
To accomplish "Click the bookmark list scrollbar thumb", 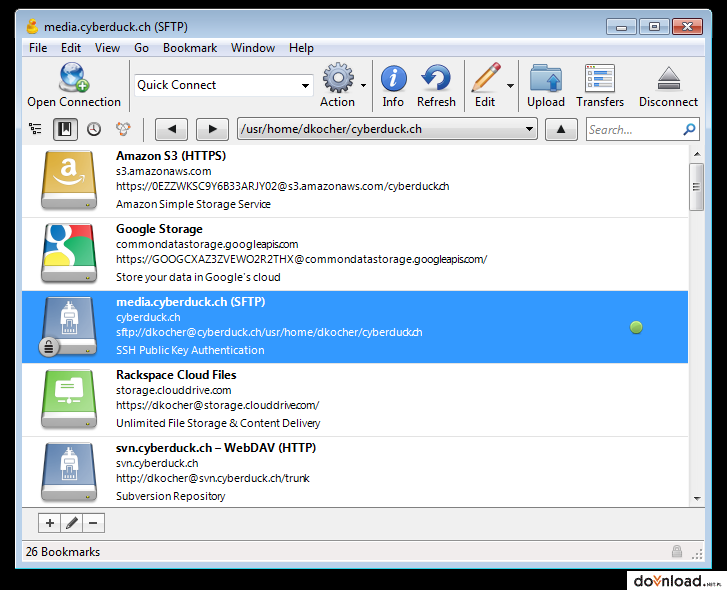I will pos(696,187).
